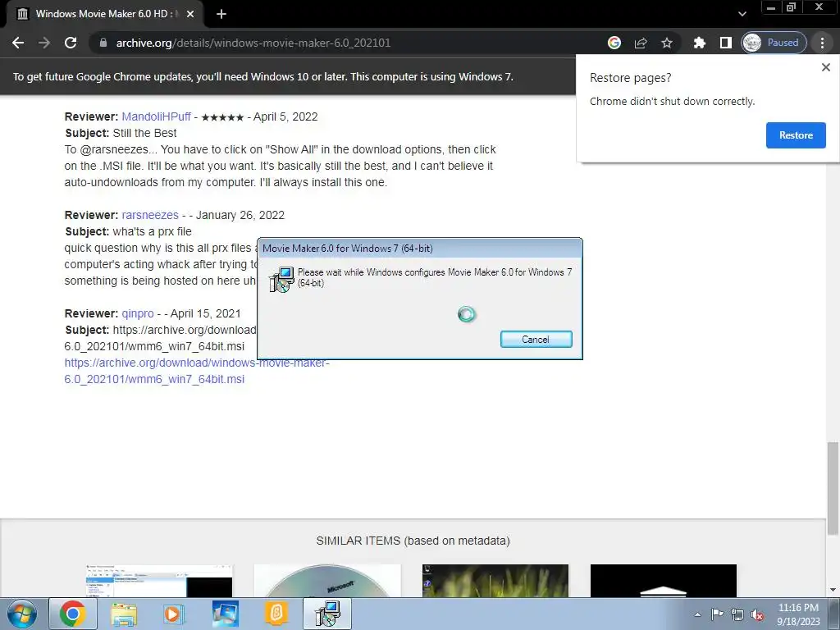This screenshot has width=840, height=630.
Task: Open the grass wallpaper similar item
Action: (495, 581)
